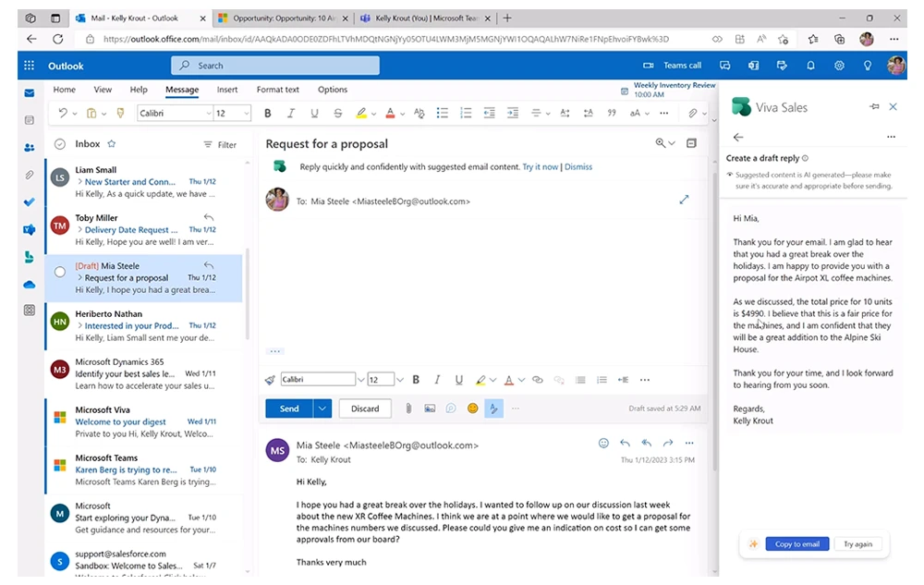Click the Discard button
Image resolution: width=924 pixels, height=585 pixels.
click(x=365, y=408)
